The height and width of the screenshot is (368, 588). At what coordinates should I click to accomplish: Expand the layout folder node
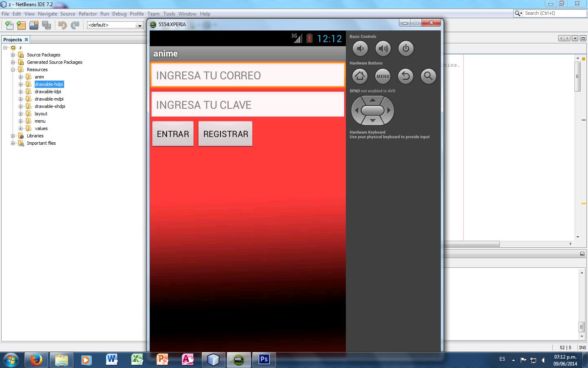(x=20, y=114)
